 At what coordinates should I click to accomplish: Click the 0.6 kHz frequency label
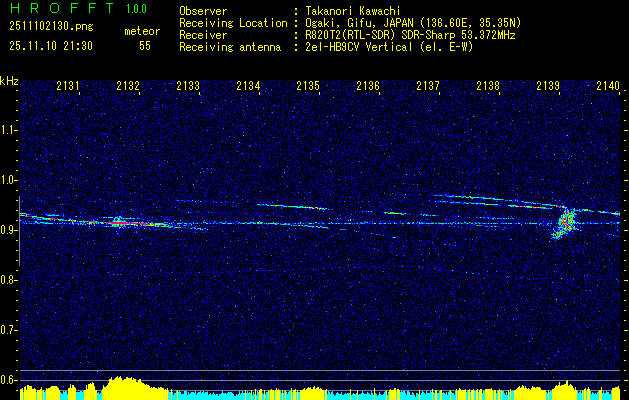8,380
